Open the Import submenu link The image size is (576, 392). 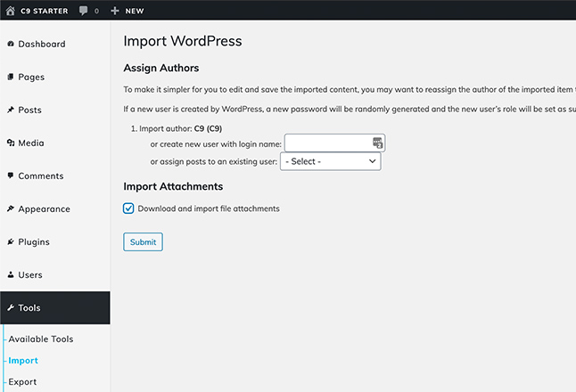pyautogui.click(x=23, y=361)
